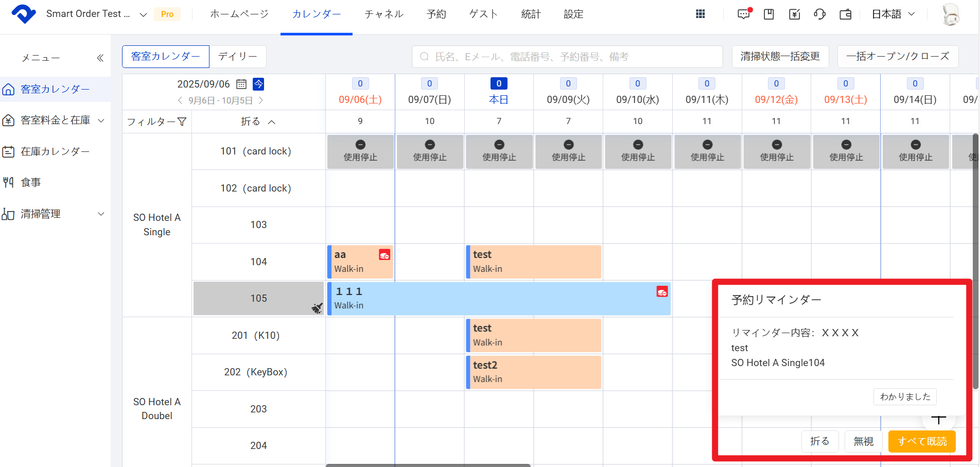Switch to the デイリー view
This screenshot has width=980, height=467.
point(237,57)
